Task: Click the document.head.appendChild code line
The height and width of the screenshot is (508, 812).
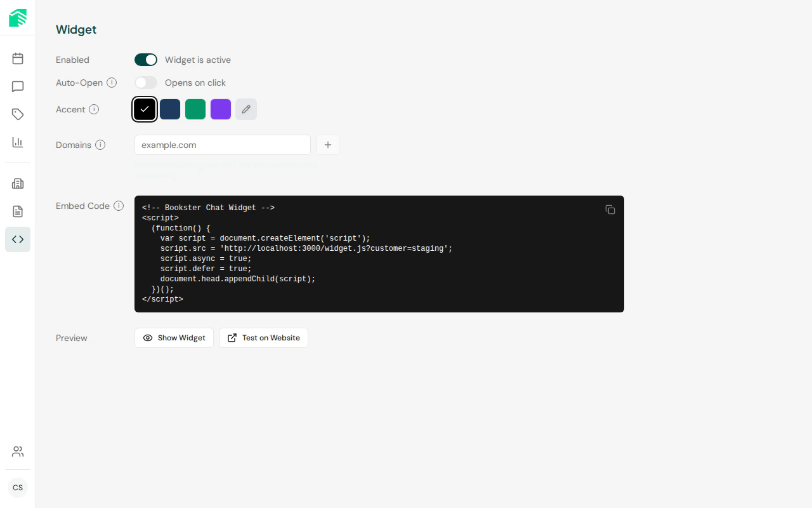Action: 238,279
